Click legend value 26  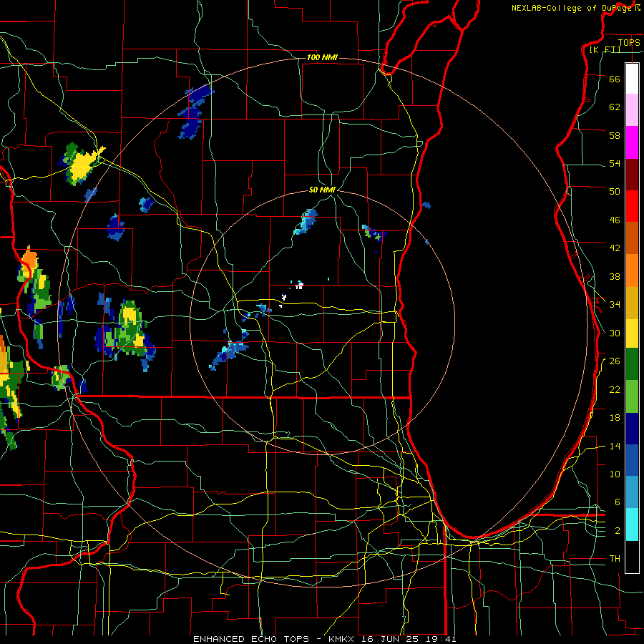tap(615, 361)
